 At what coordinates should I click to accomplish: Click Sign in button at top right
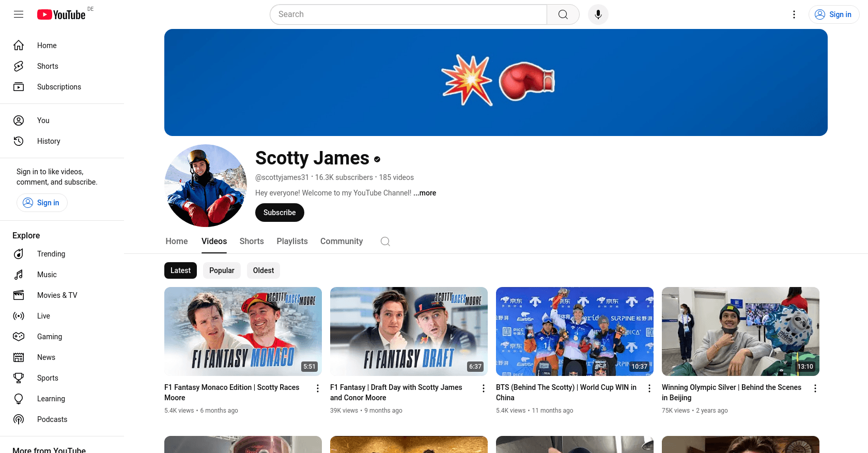(x=833, y=14)
